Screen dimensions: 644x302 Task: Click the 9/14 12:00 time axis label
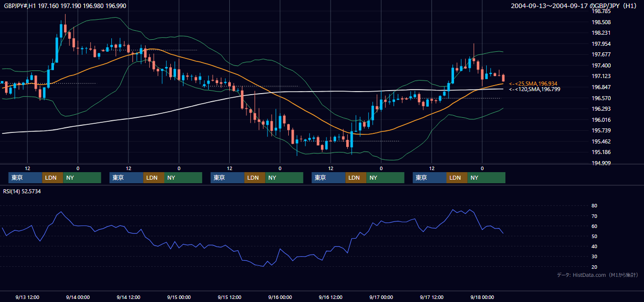[x=128, y=297]
